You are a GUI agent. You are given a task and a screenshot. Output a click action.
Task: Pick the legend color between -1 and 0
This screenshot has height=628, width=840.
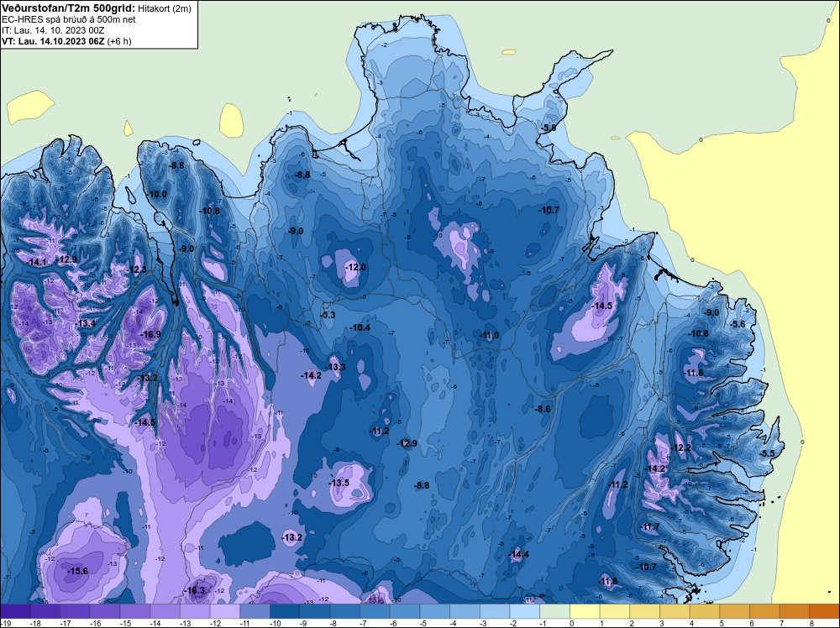(555, 610)
